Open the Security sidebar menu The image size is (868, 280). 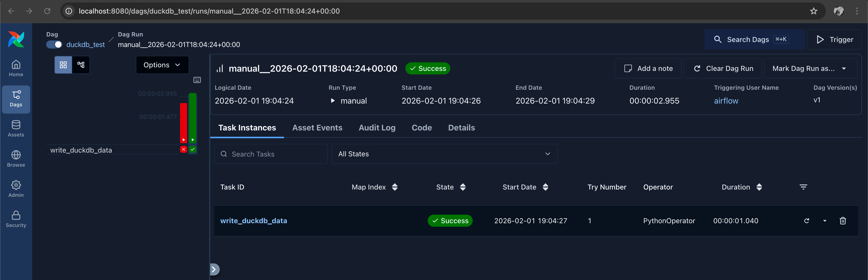[x=16, y=219]
